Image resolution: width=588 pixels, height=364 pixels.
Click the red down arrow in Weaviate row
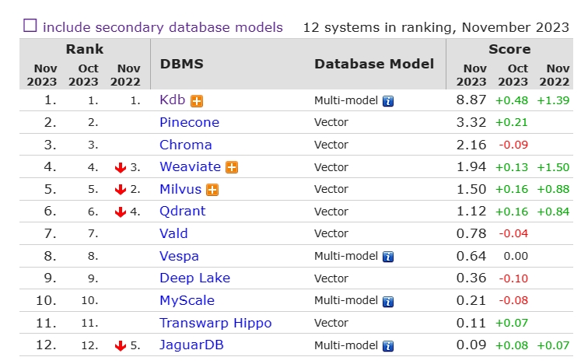coord(121,167)
